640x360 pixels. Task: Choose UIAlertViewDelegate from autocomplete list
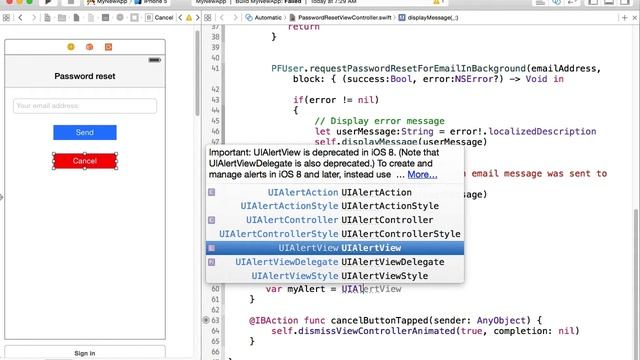tap(335, 262)
